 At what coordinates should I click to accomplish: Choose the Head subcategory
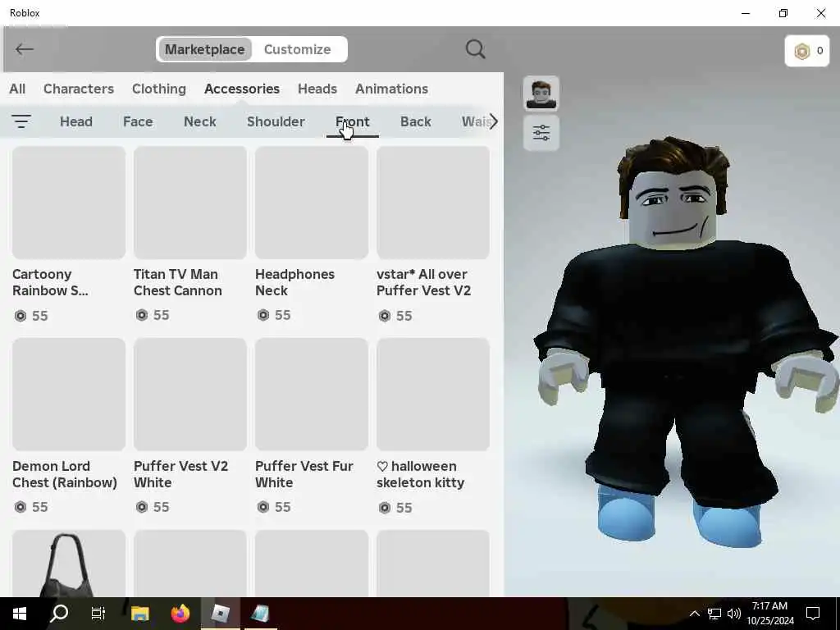point(76,121)
